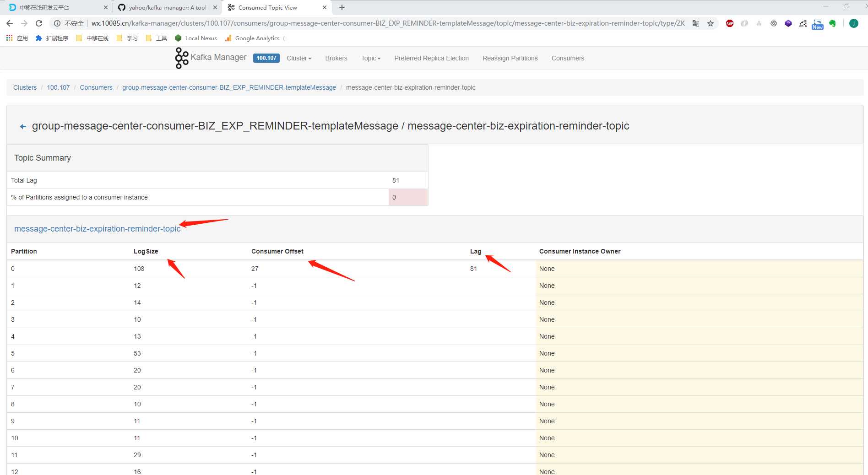The width and height of the screenshot is (868, 475).
Task: Close the 中移在线研发云平台 tab
Action: (106, 7)
